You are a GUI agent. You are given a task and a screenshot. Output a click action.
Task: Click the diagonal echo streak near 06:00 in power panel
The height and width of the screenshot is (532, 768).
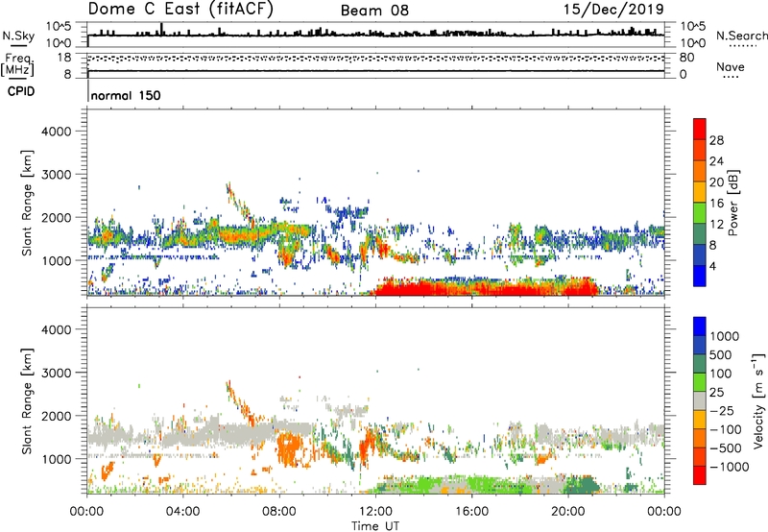(x=240, y=205)
